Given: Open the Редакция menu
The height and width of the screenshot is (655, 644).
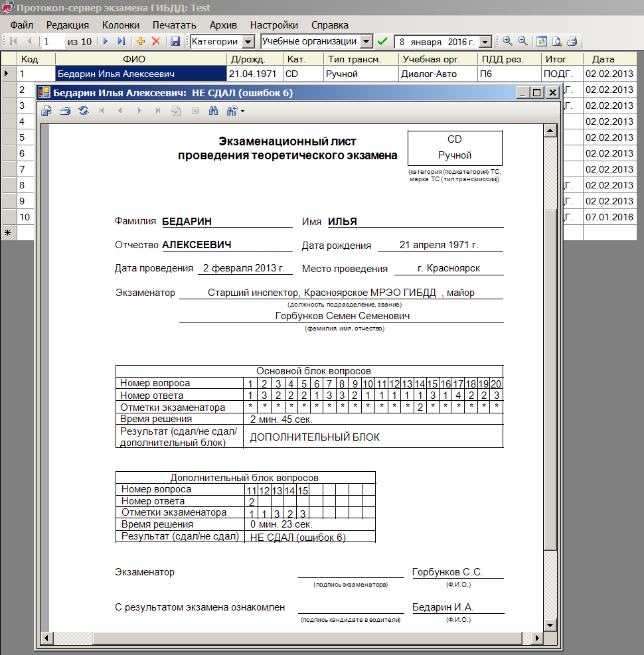Looking at the screenshot, I should tap(68, 25).
